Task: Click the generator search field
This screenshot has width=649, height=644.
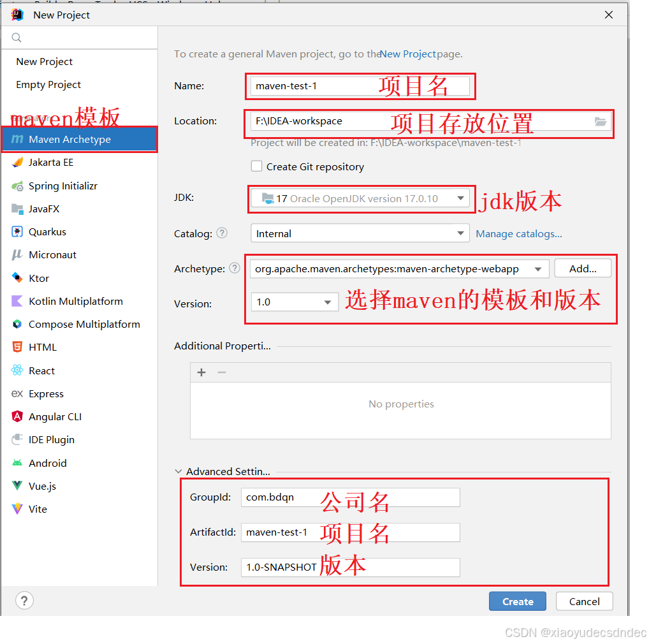Action: 80,38
